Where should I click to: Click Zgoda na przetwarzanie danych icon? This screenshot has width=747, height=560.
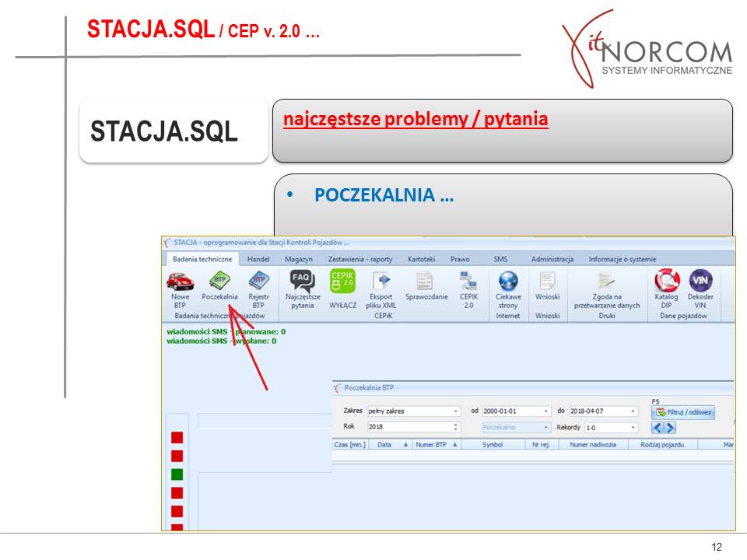click(x=606, y=280)
